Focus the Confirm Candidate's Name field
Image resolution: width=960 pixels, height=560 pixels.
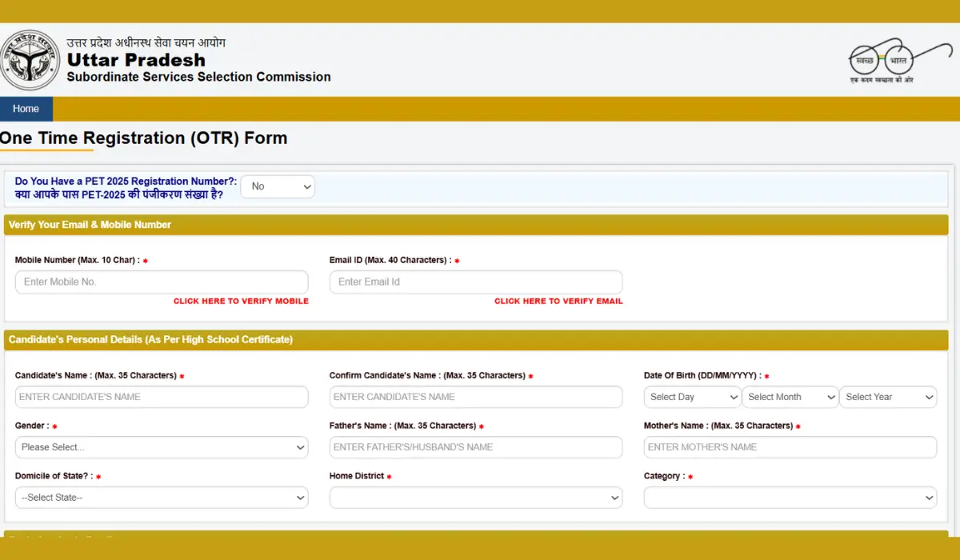coord(476,397)
